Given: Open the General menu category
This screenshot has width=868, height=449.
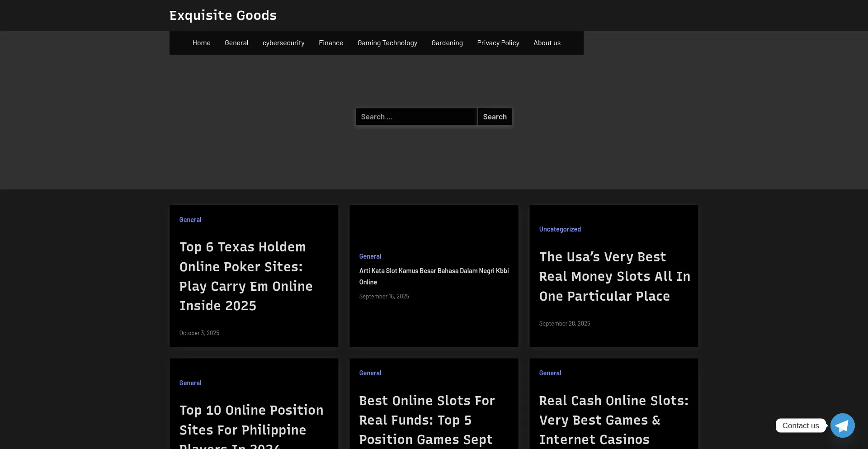Looking at the screenshot, I should (236, 43).
